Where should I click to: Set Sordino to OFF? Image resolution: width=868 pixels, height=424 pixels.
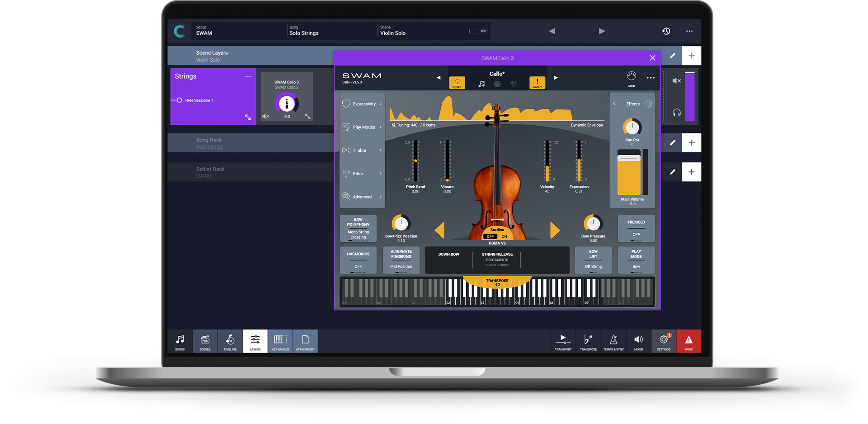pos(490,236)
